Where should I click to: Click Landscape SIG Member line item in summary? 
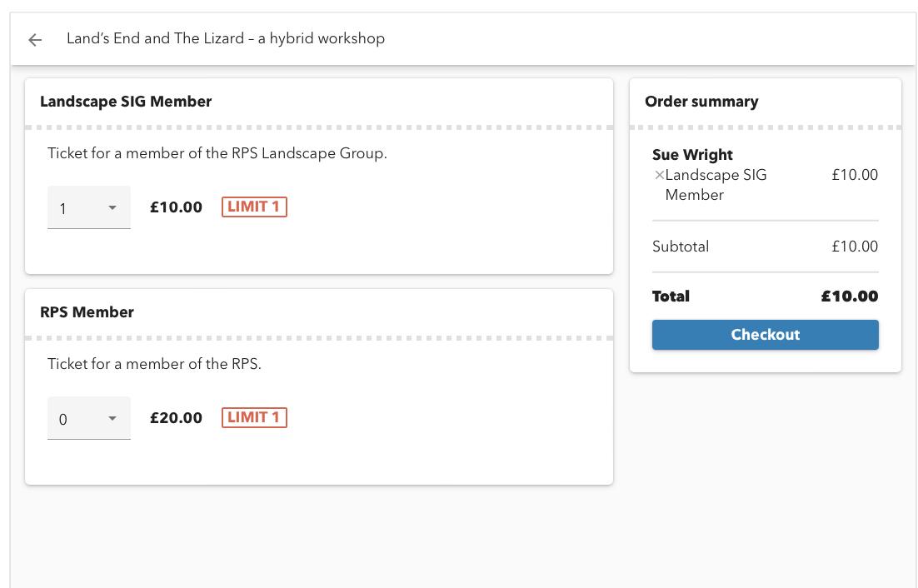715,185
